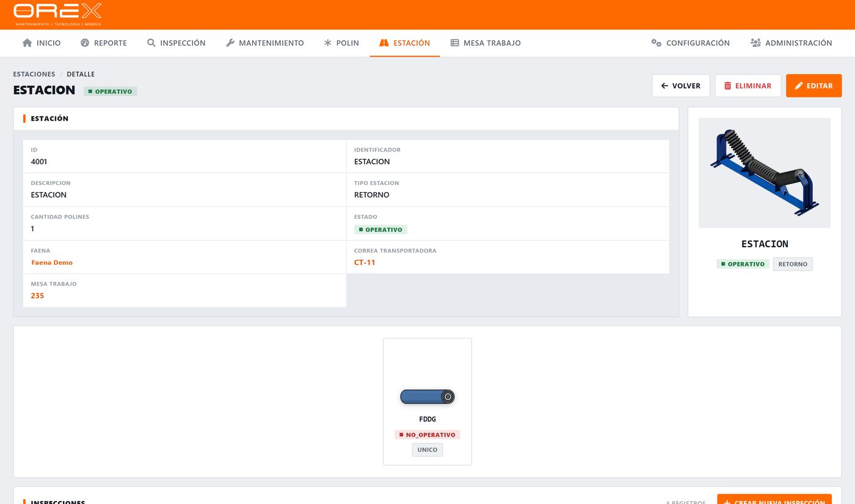This screenshot has width=855, height=504.
Task: Click the UNICO badge on the polin card
Action: [428, 450]
